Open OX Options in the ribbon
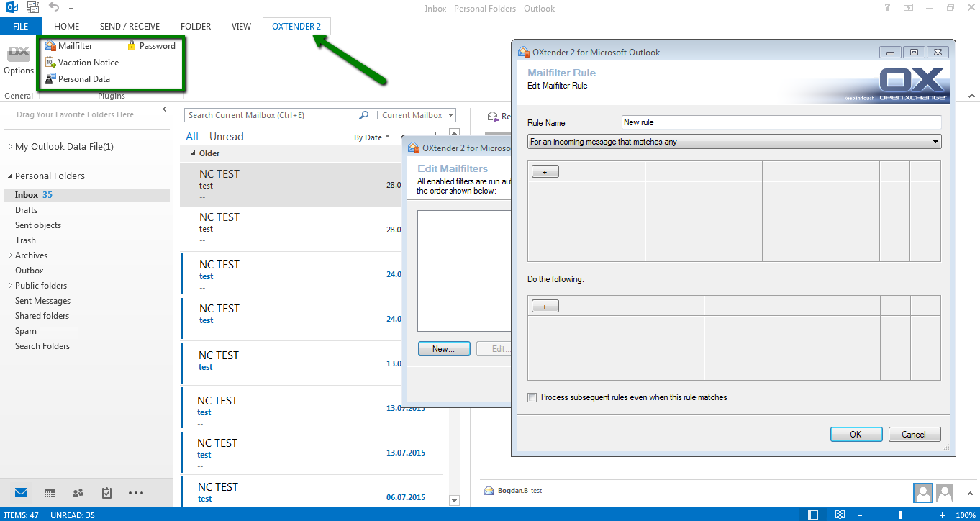 pos(19,60)
